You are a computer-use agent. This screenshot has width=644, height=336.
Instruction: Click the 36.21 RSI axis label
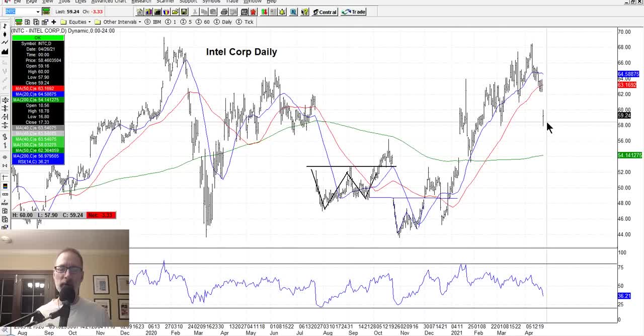click(x=624, y=296)
